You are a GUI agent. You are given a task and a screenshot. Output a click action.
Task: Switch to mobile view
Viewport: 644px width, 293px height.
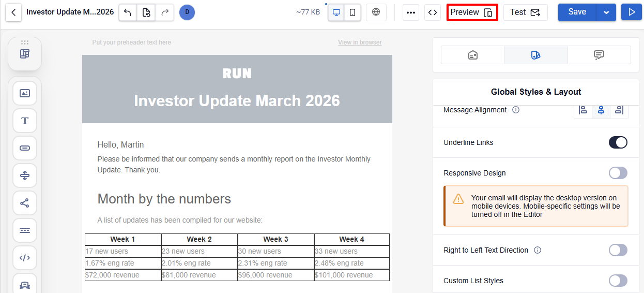(352, 12)
